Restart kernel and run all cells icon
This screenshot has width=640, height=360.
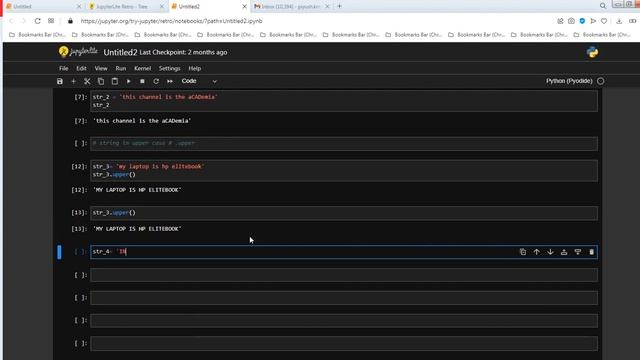point(170,81)
